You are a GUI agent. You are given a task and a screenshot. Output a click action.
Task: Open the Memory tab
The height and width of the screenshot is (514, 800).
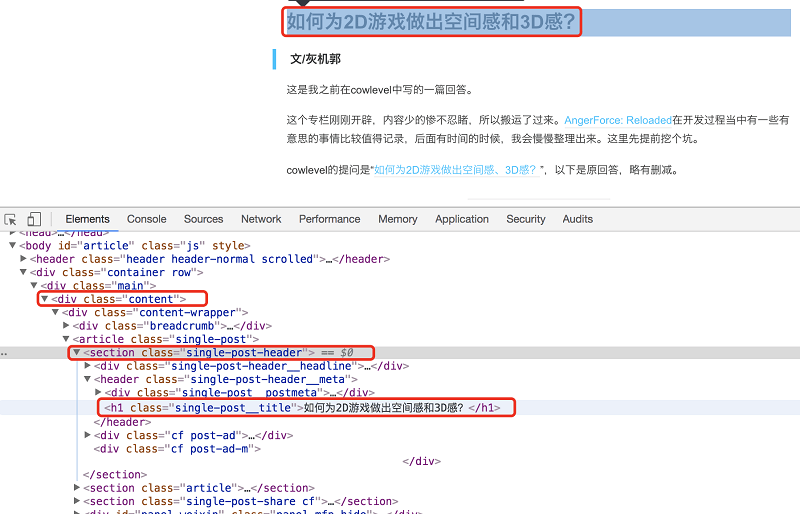tap(397, 219)
